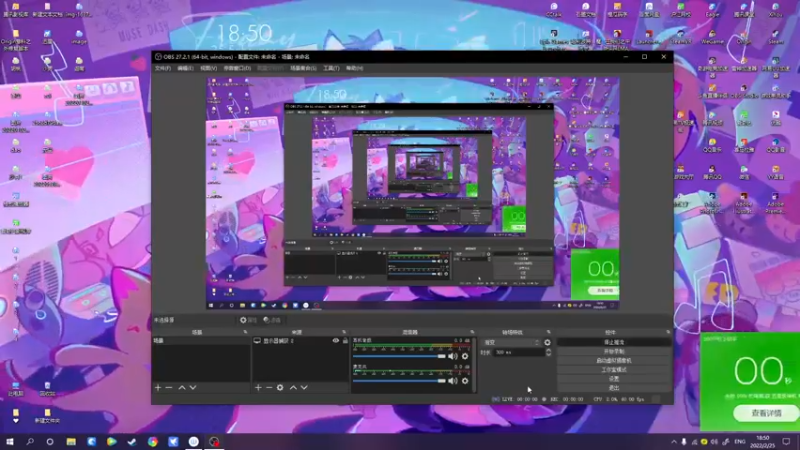The image size is (800, 450).
Task: Move the scene up in the Scenes dock
Action: 182,388
